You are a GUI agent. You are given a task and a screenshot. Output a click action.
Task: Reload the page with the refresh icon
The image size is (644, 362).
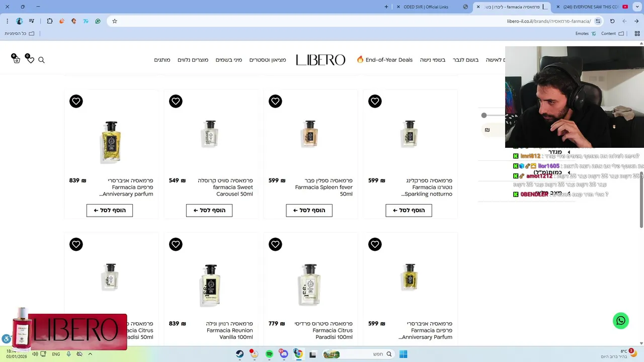pyautogui.click(x=612, y=21)
